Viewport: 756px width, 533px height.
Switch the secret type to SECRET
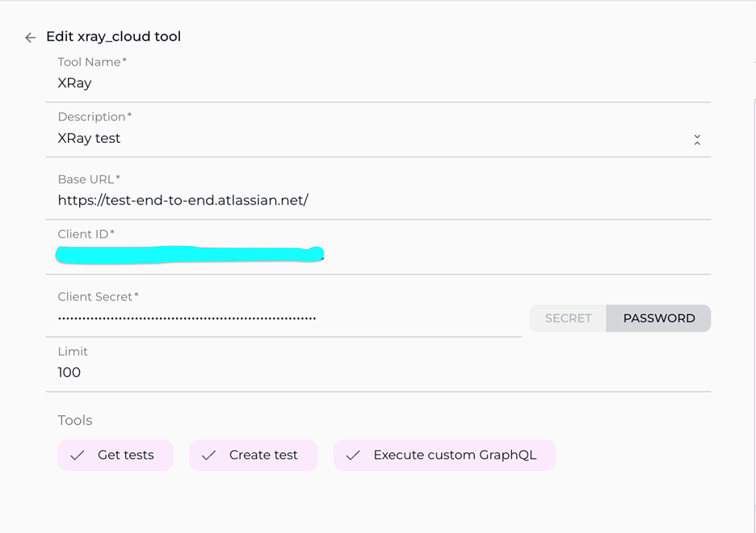pyautogui.click(x=568, y=318)
